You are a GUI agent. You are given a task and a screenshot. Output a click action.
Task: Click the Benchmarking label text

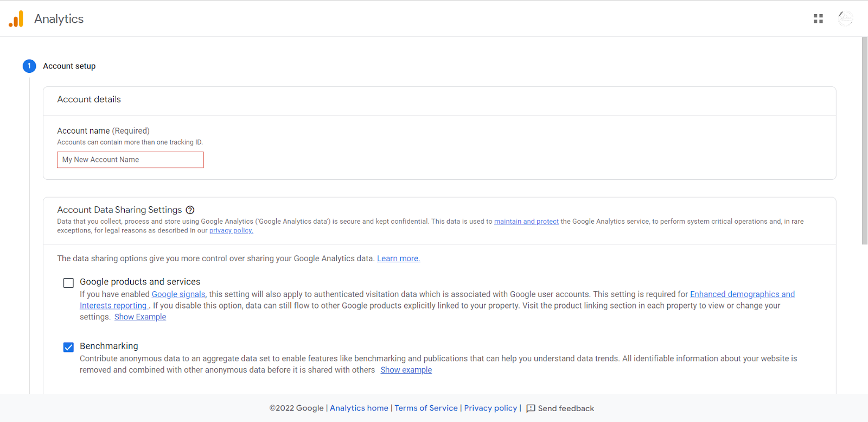109,346
